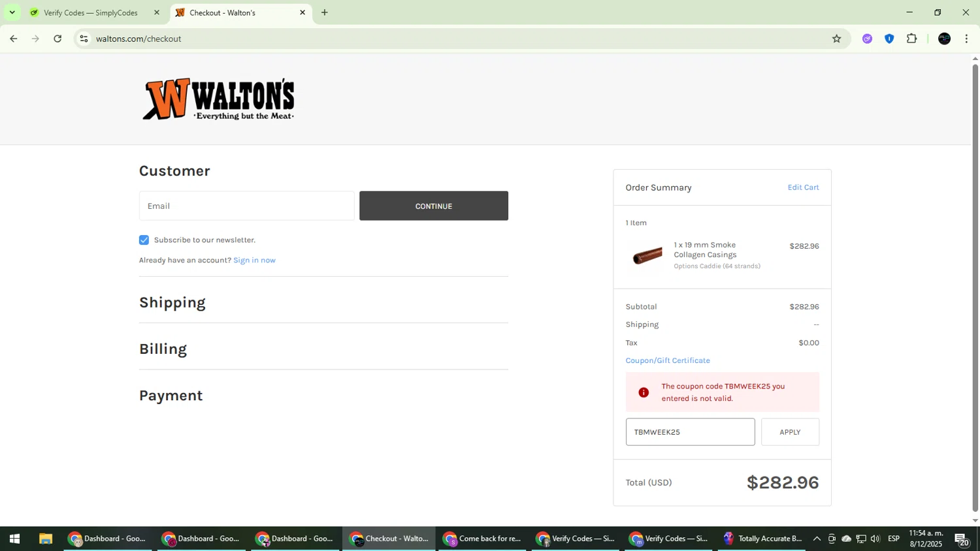The image size is (980, 551).
Task: Click the volume speaker tray icon
Action: (x=875, y=539)
